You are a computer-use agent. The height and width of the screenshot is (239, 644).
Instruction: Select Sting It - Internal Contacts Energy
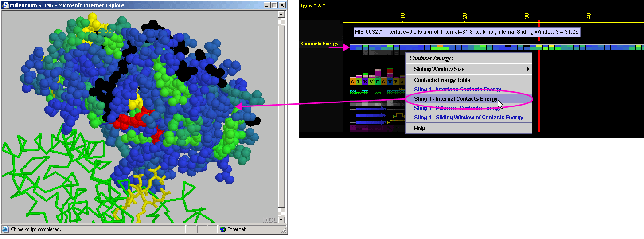tap(469, 99)
